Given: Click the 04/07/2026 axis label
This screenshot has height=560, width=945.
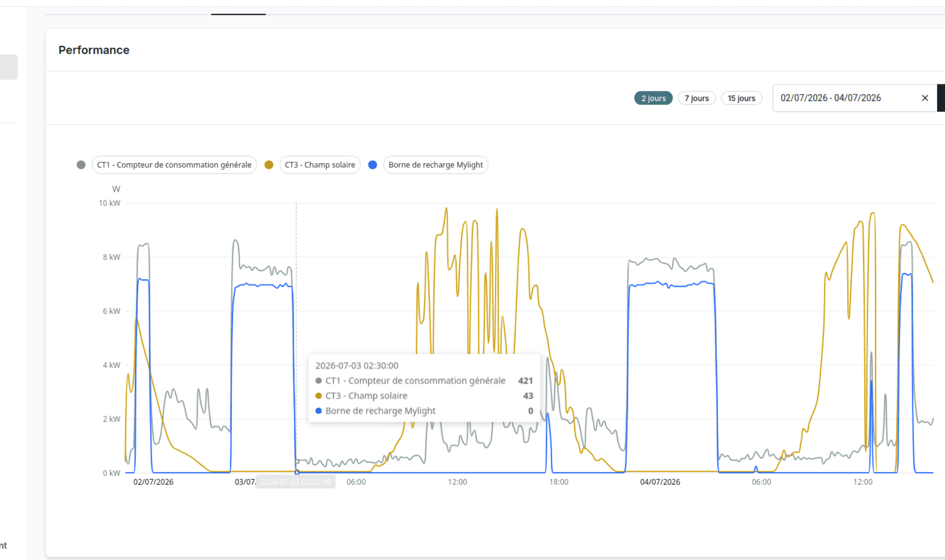Looking at the screenshot, I should point(660,482).
